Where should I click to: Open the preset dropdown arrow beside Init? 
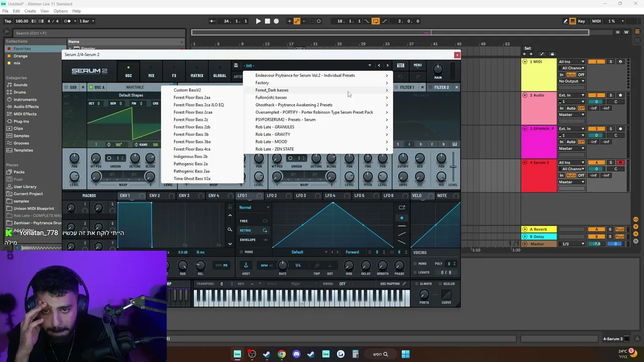tap(370, 65)
